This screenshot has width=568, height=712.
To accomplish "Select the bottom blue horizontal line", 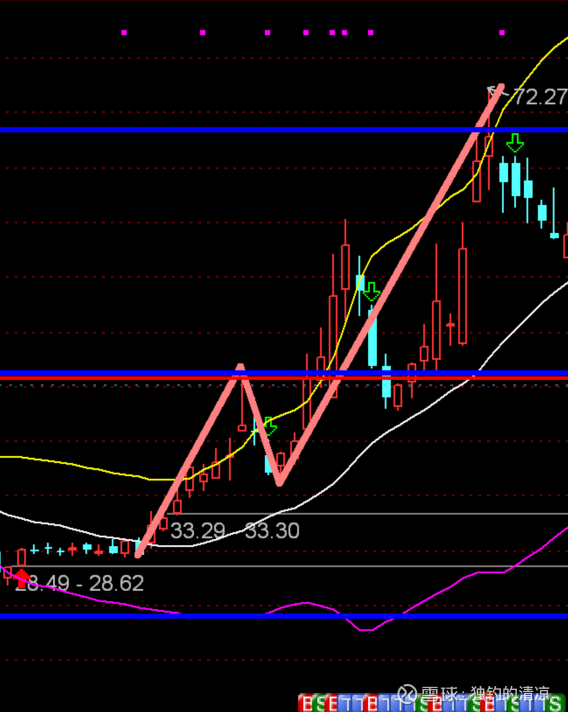I will [x=284, y=616].
